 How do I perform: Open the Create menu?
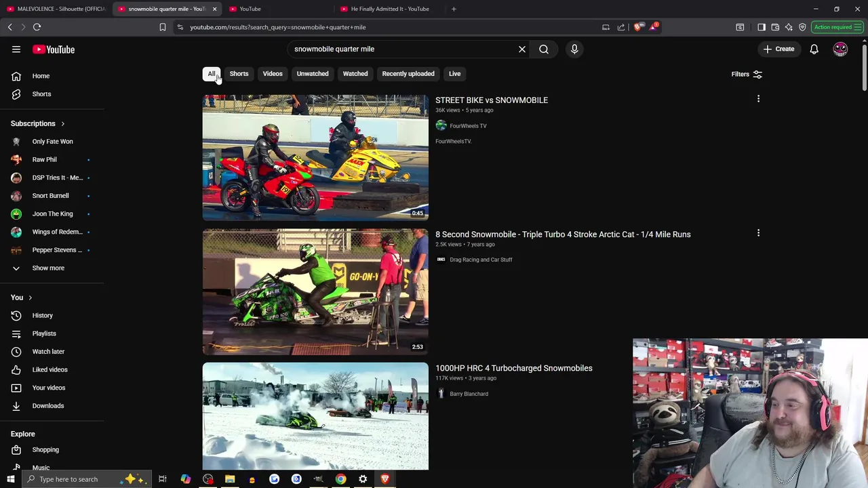click(778, 49)
